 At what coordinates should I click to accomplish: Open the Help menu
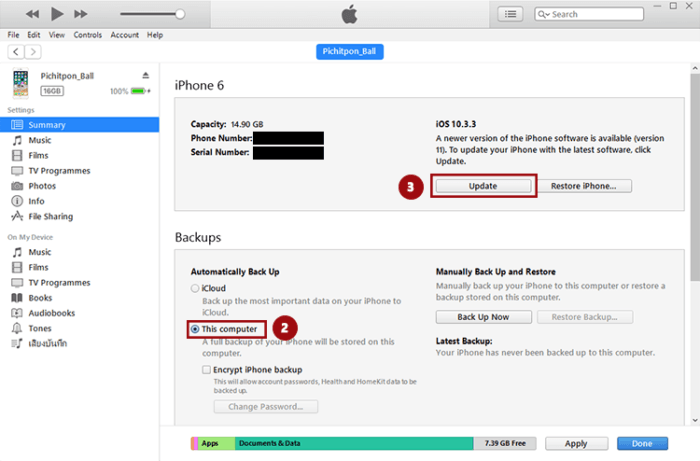tap(155, 35)
